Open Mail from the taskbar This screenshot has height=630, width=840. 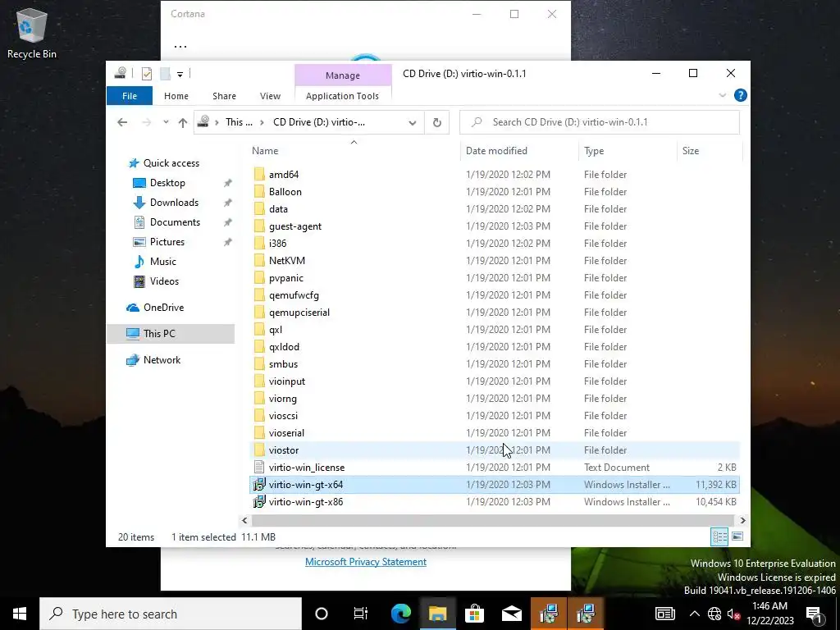tap(512, 614)
